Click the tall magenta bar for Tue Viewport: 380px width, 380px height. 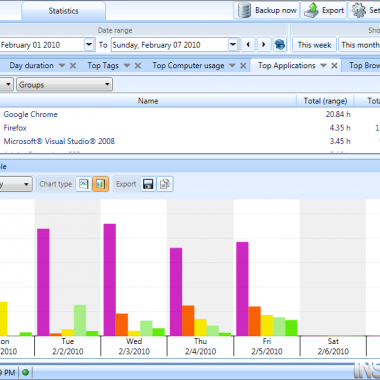[43, 282]
